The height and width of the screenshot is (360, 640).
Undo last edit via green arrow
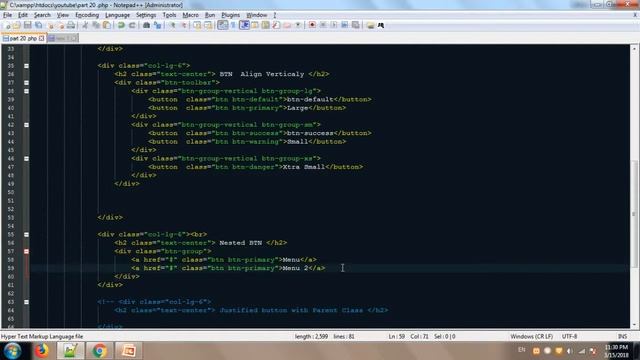pos(121,25)
